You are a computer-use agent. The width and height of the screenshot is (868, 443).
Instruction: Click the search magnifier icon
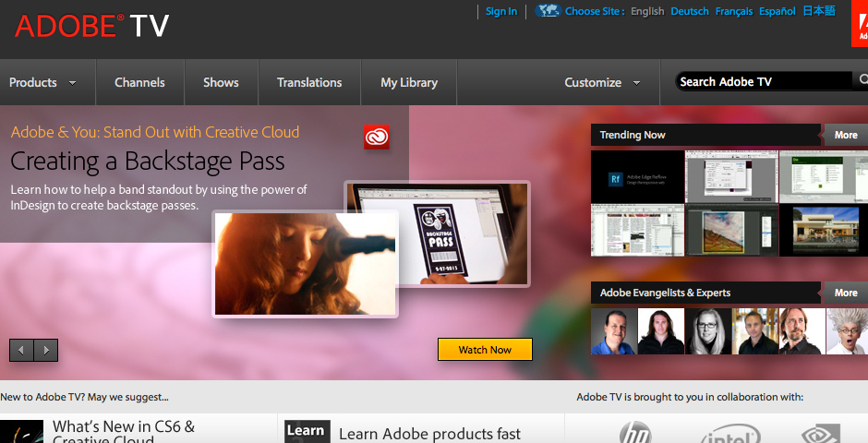click(x=863, y=80)
